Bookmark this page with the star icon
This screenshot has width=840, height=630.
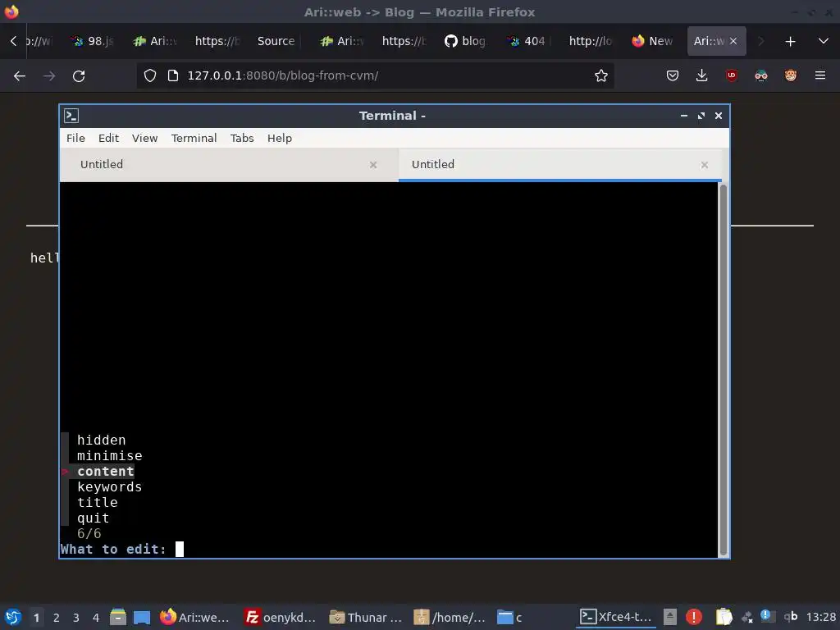(x=601, y=76)
